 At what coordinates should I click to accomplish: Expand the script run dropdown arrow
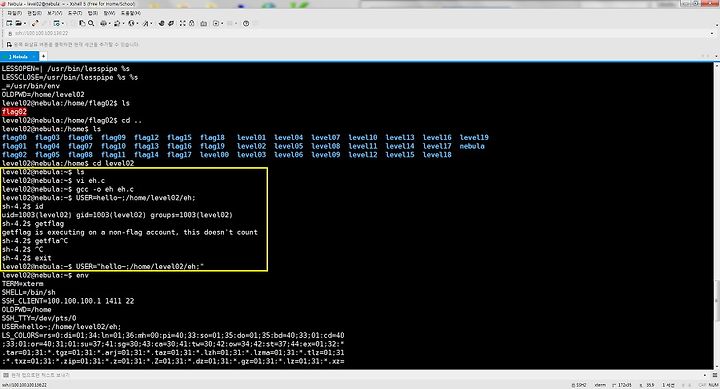click(222, 23)
